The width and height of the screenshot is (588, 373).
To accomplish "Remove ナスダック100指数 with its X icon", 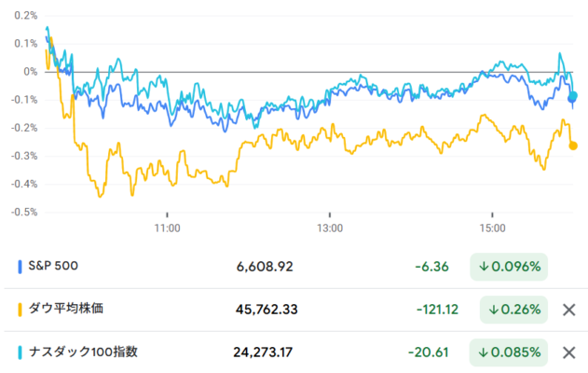I will pos(568,352).
